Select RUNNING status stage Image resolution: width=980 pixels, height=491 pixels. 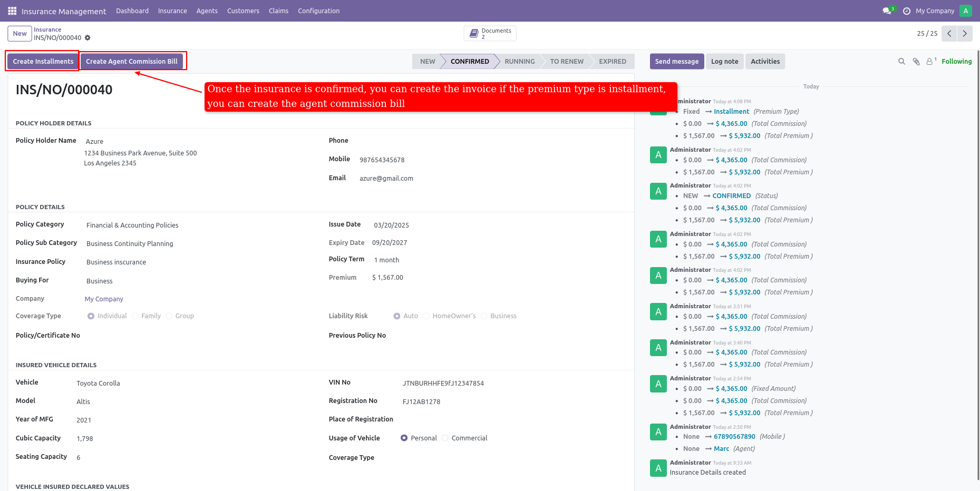coord(519,61)
